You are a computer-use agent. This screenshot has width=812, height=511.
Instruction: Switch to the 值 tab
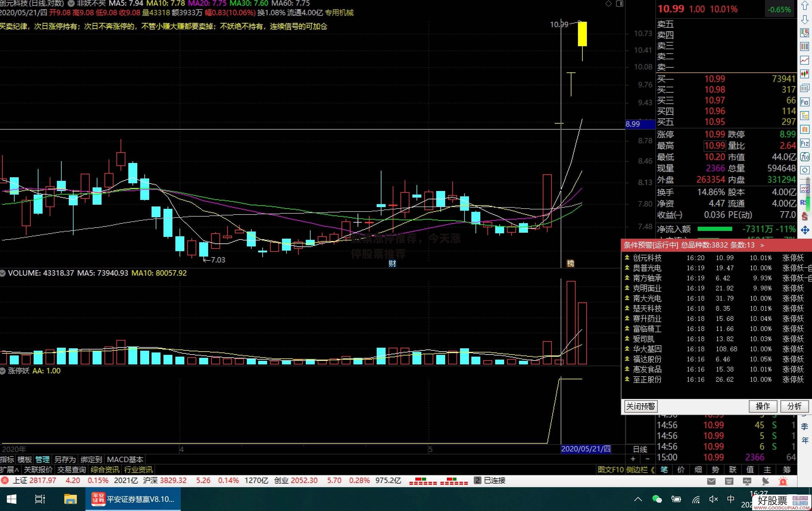(750, 470)
